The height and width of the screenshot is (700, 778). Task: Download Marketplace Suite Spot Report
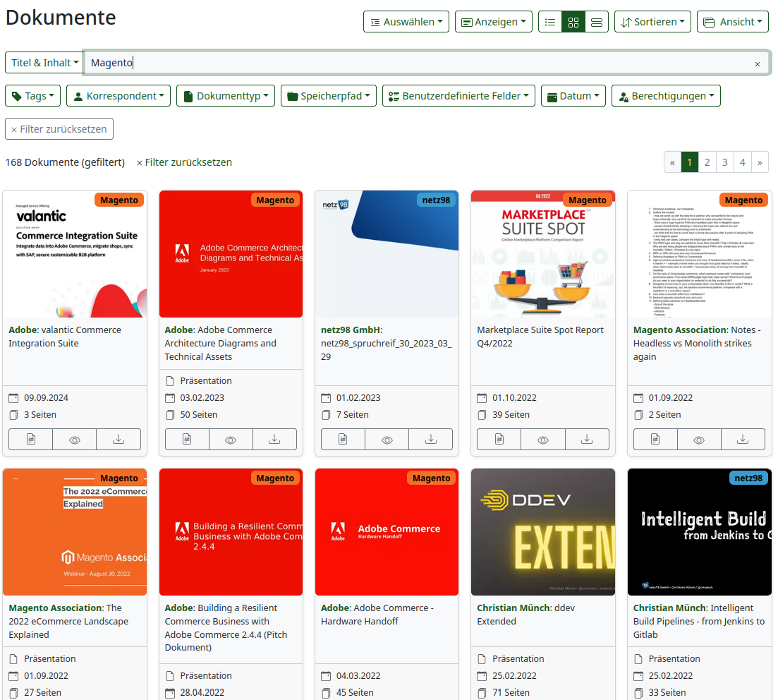click(586, 440)
